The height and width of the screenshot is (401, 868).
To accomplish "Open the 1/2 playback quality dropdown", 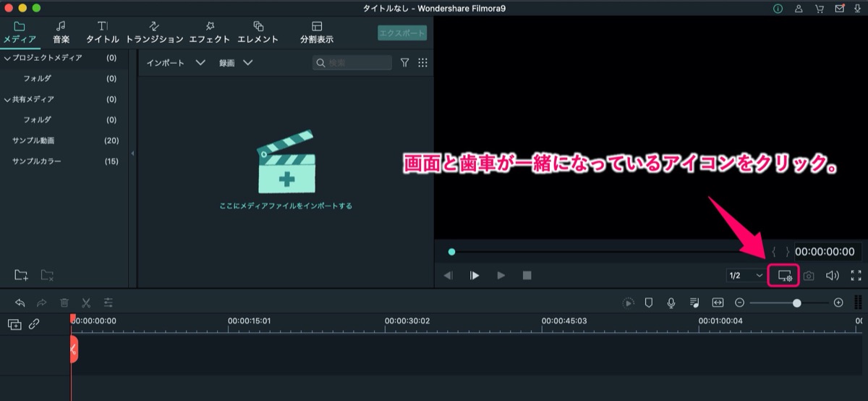I will tap(746, 276).
